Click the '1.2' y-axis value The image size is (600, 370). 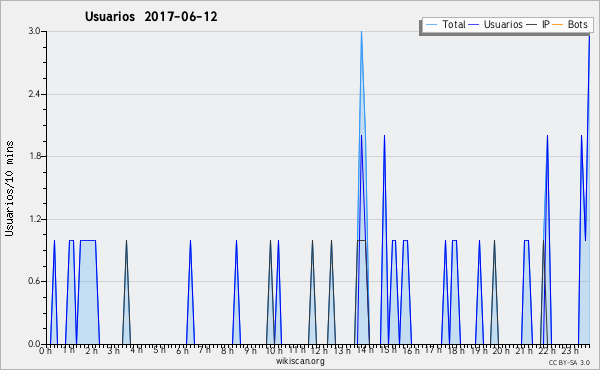click(34, 219)
